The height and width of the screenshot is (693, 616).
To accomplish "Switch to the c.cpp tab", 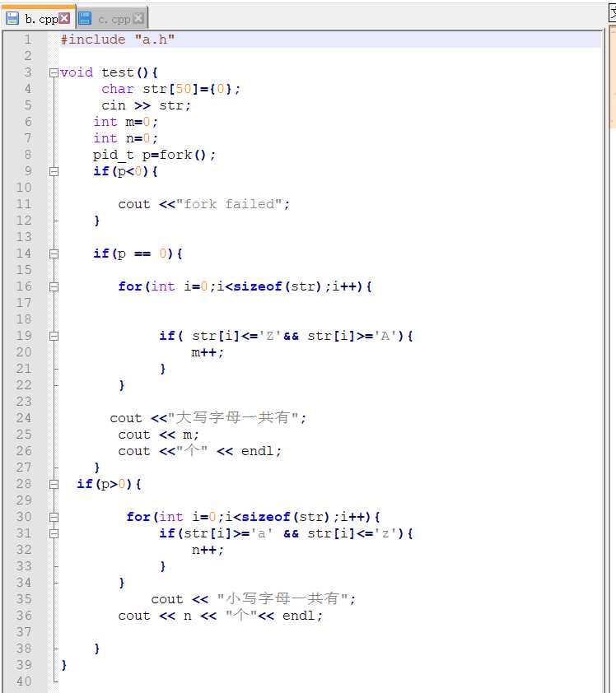I will (112, 19).
